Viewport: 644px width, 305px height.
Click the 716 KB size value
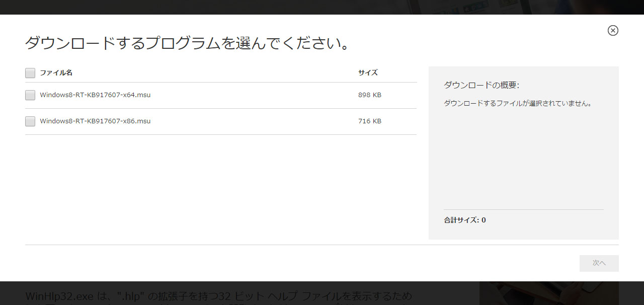coord(370,121)
